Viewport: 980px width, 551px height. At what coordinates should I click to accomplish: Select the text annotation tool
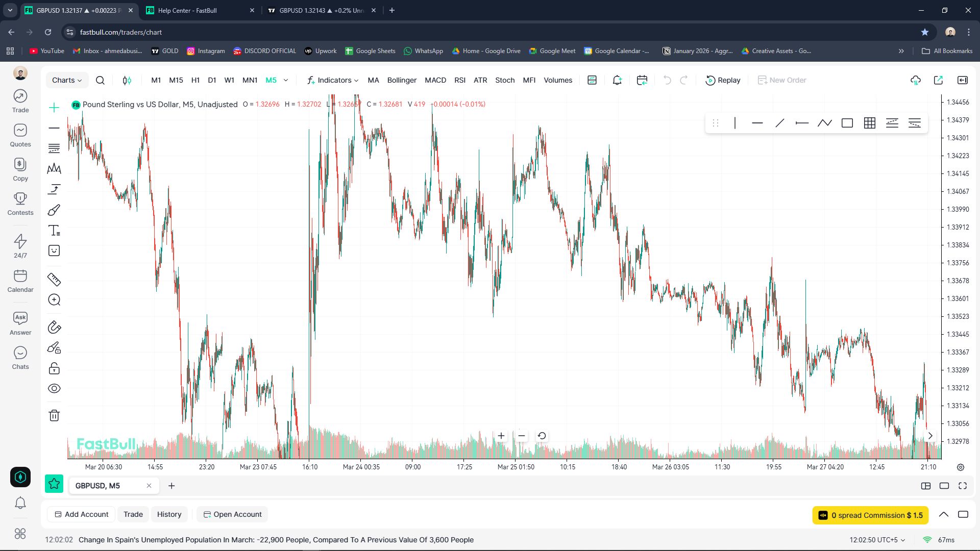point(54,231)
